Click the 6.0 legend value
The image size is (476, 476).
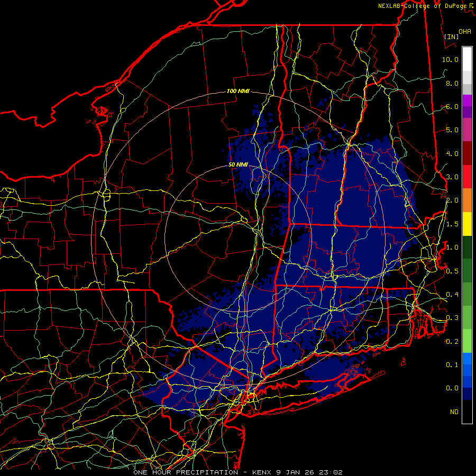[452, 106]
